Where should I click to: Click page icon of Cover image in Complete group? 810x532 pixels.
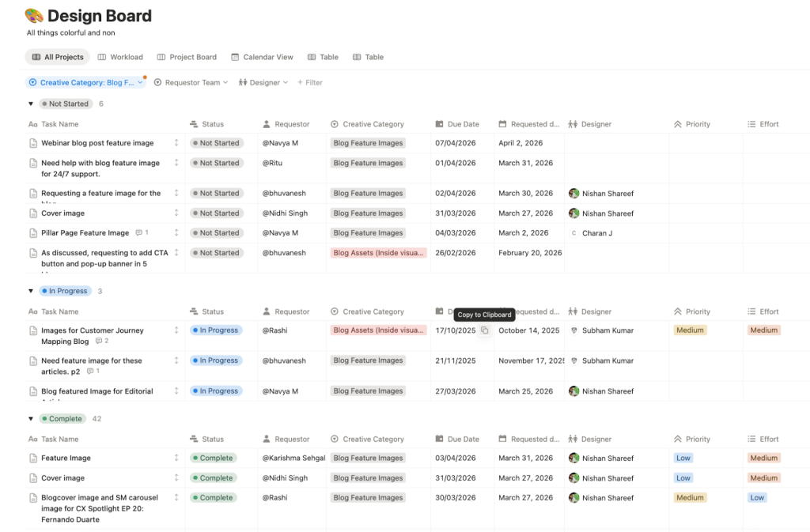[x=33, y=478]
